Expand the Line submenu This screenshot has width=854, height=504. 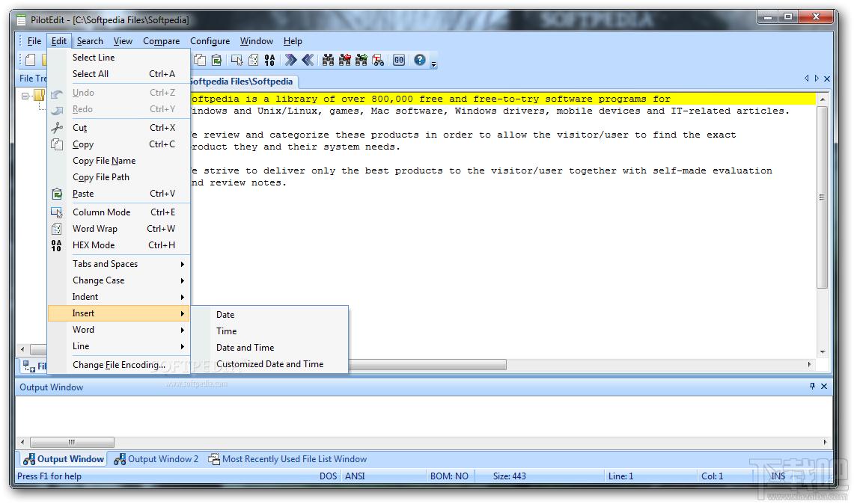tap(119, 346)
